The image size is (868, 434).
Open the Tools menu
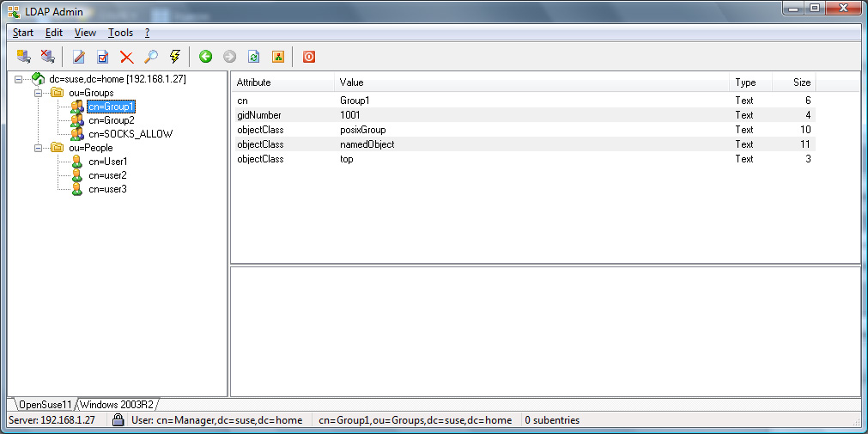tap(120, 33)
